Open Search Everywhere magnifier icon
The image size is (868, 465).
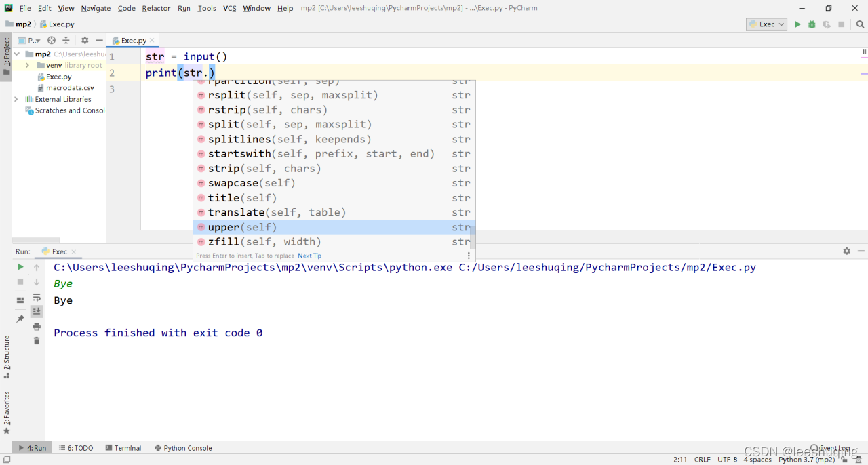point(860,24)
